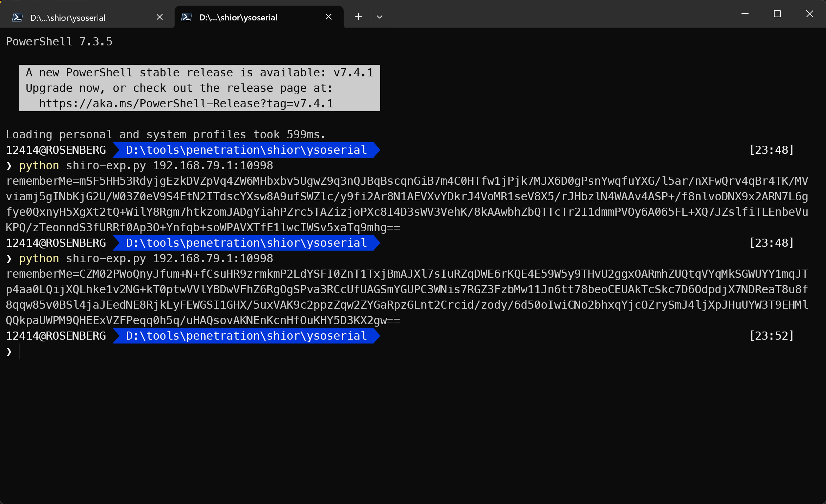Close the terminal window
This screenshot has width=826, height=504.
click(809, 14)
